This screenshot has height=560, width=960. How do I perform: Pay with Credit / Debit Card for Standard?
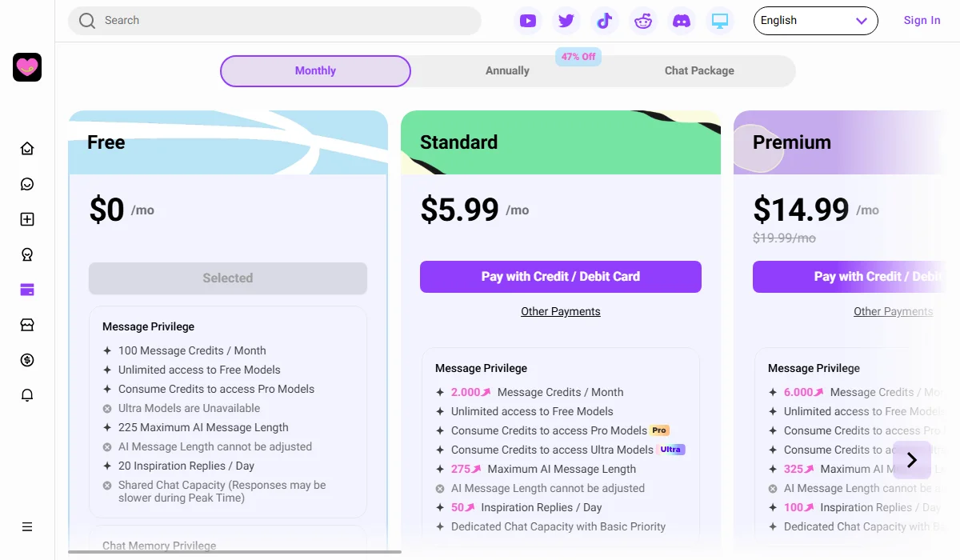pos(560,276)
